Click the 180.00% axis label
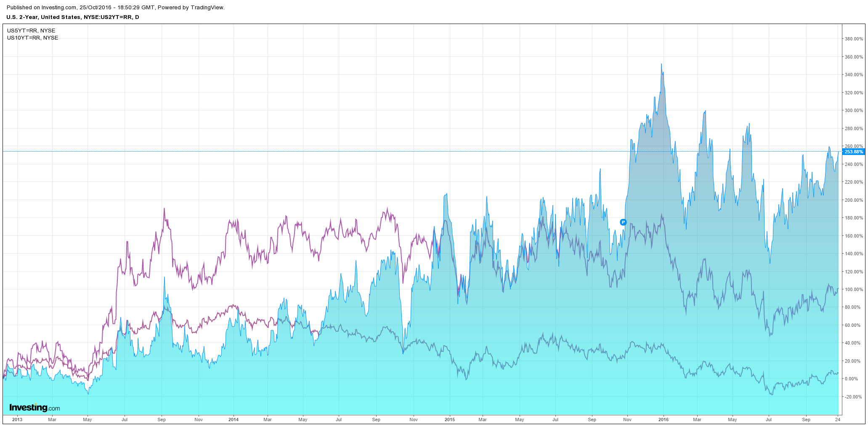 [x=854, y=218]
